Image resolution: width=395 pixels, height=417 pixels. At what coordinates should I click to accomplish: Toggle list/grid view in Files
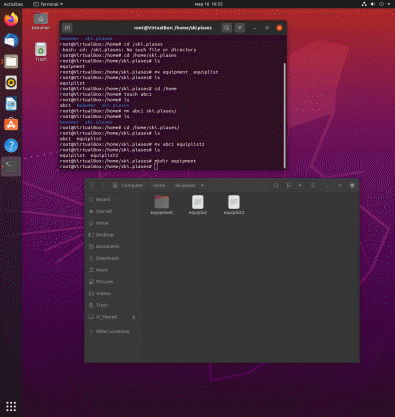(289, 185)
